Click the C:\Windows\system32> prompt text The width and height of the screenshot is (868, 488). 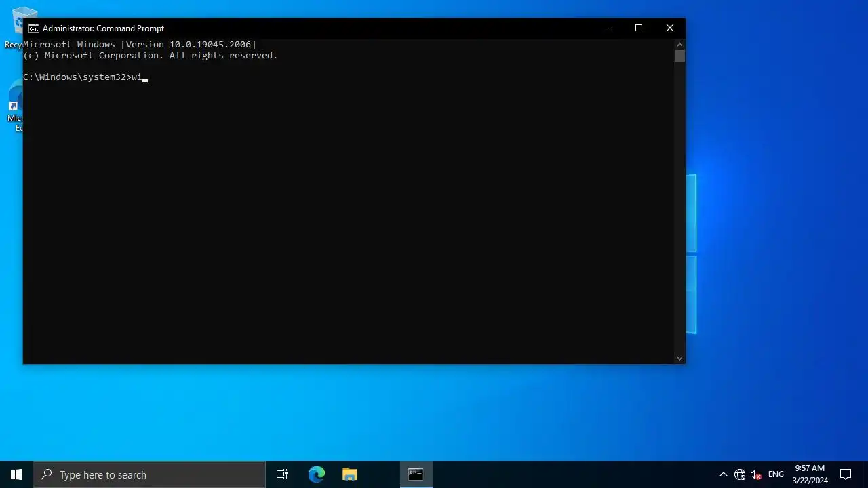(x=77, y=77)
